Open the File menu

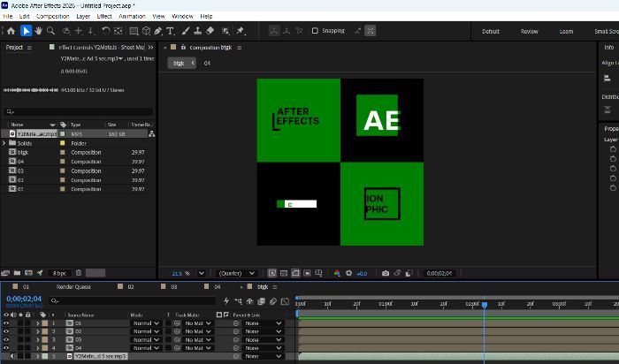click(x=7, y=16)
